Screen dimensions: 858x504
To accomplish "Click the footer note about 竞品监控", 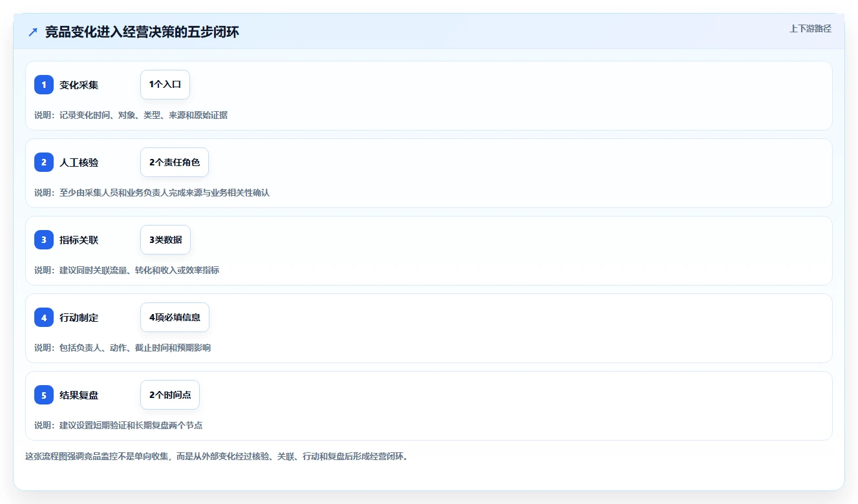I will click(x=217, y=456).
